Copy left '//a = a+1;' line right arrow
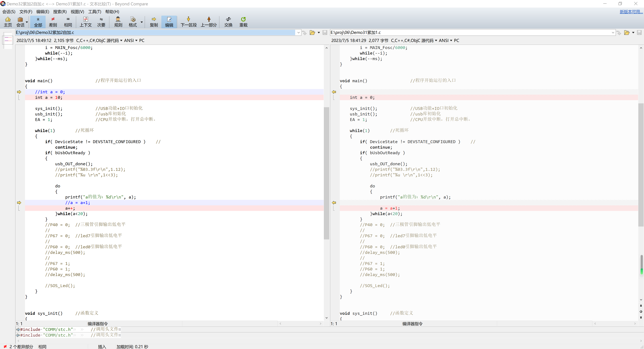The image size is (644, 349). click(19, 203)
